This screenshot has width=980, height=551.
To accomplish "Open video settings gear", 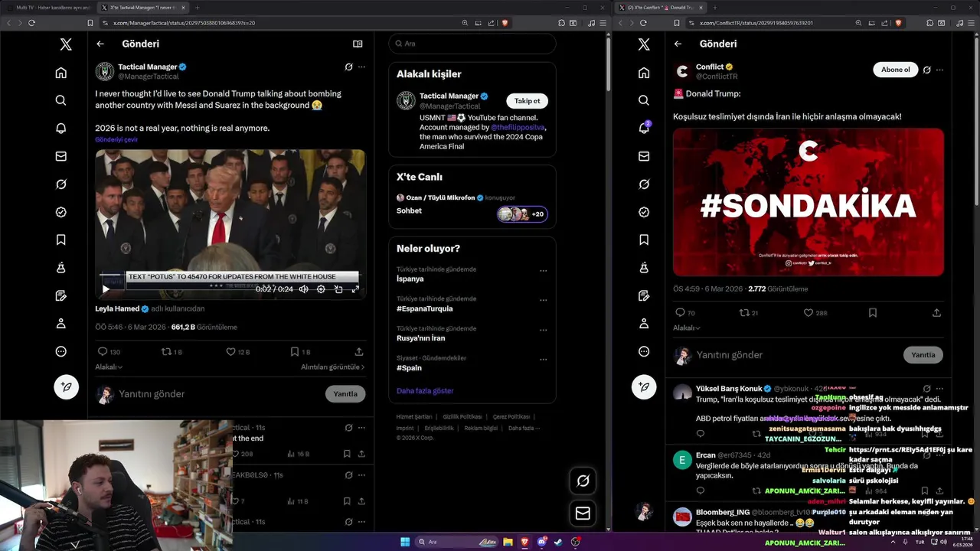I will (321, 289).
